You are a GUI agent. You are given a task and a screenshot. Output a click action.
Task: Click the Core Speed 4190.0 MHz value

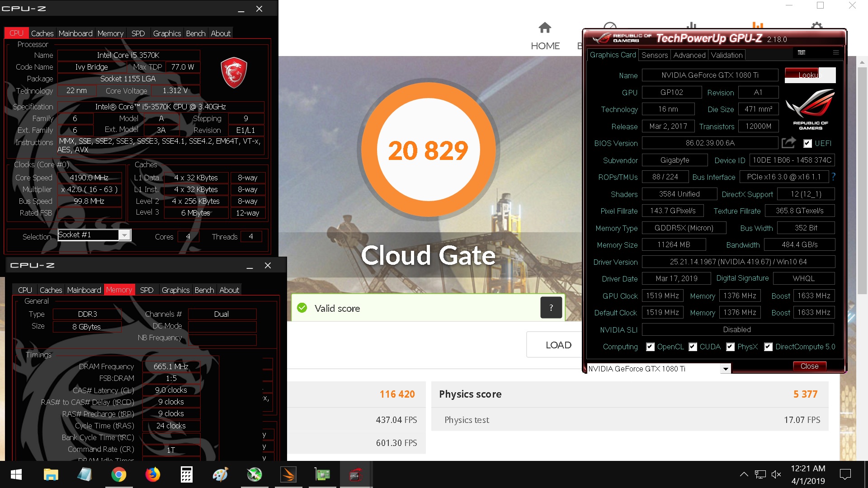(x=89, y=178)
